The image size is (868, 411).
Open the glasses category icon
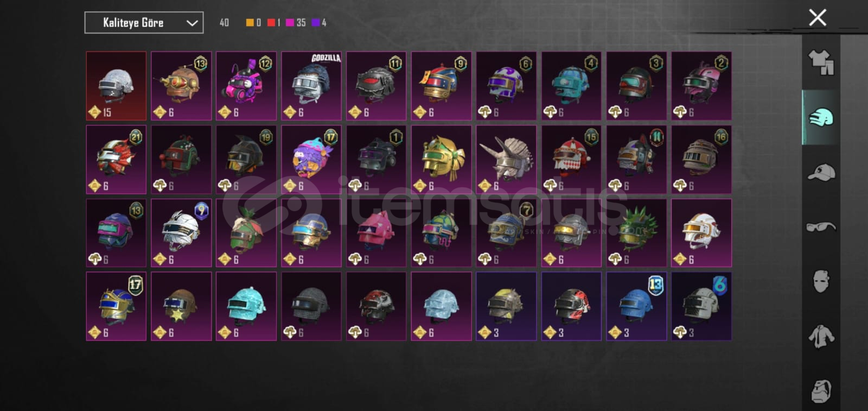pos(821,226)
